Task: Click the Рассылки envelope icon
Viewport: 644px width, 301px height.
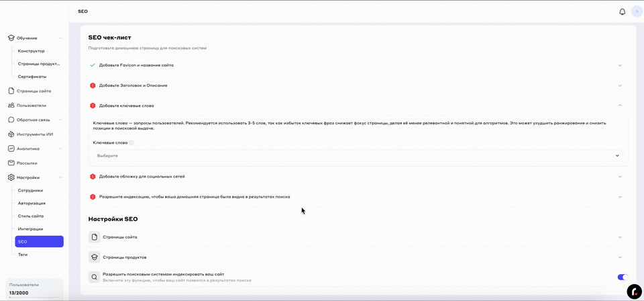Action: (x=11, y=163)
